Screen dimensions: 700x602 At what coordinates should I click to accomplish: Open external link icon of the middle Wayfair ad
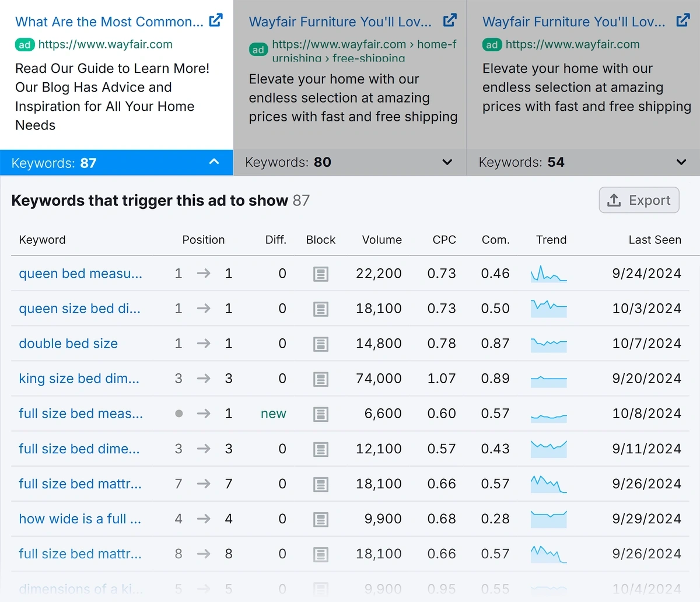tap(450, 20)
